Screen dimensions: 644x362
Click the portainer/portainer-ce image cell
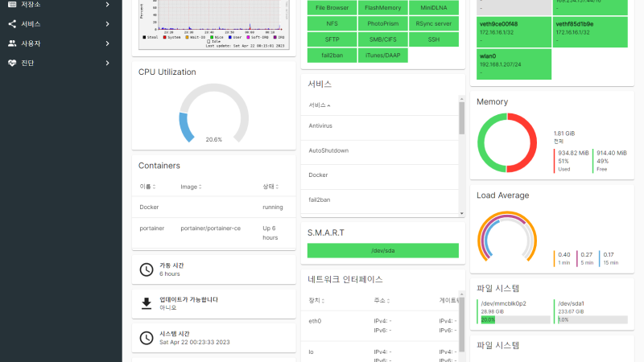click(x=210, y=228)
